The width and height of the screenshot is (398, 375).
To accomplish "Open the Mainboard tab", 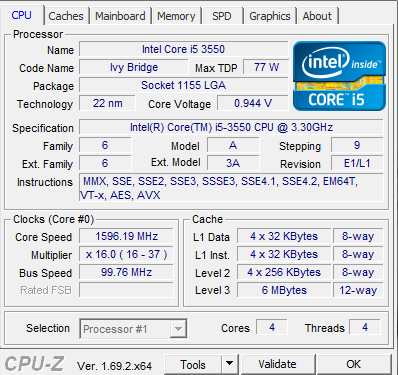I will [x=120, y=16].
